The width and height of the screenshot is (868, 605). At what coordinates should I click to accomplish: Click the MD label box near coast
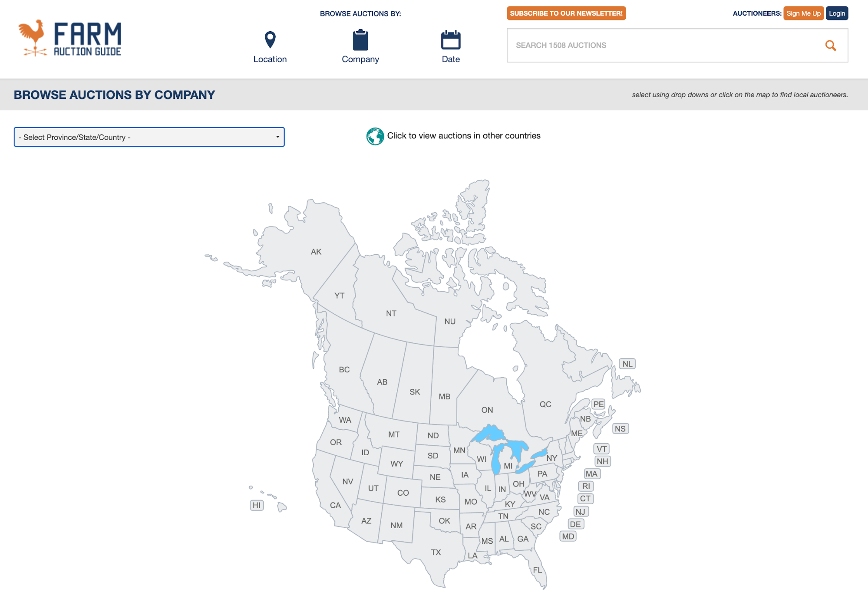click(568, 536)
